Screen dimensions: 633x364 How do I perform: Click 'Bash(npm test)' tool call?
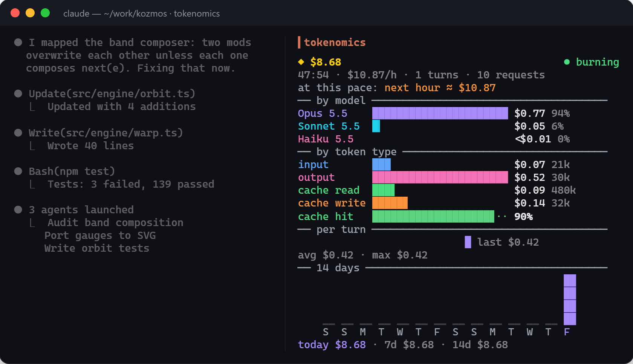click(72, 171)
